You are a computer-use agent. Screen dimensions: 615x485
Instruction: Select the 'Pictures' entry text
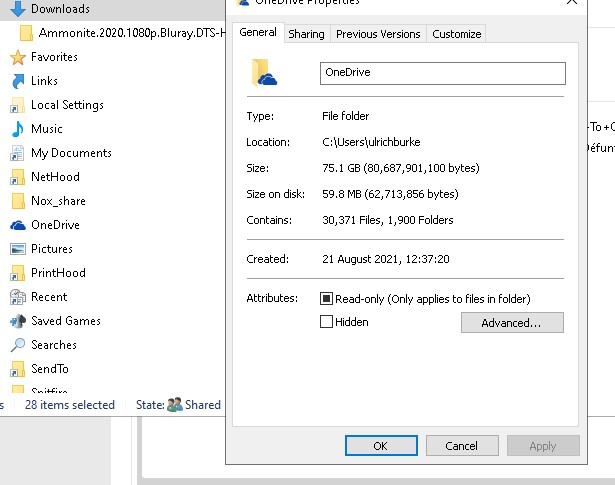pos(52,249)
